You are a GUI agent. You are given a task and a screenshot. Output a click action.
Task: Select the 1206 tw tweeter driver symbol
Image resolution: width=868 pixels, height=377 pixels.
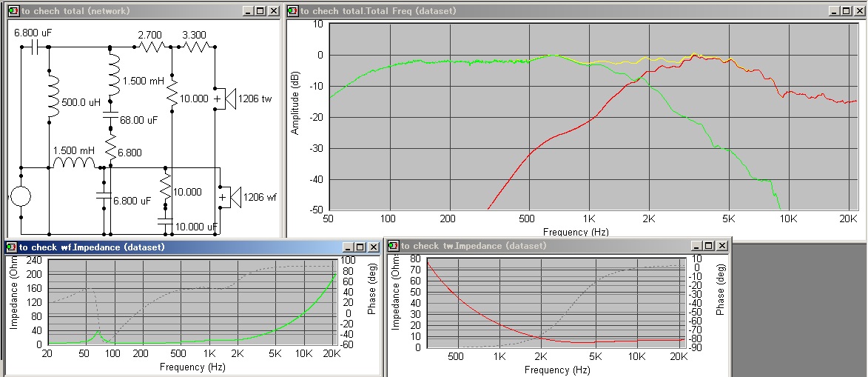(225, 99)
